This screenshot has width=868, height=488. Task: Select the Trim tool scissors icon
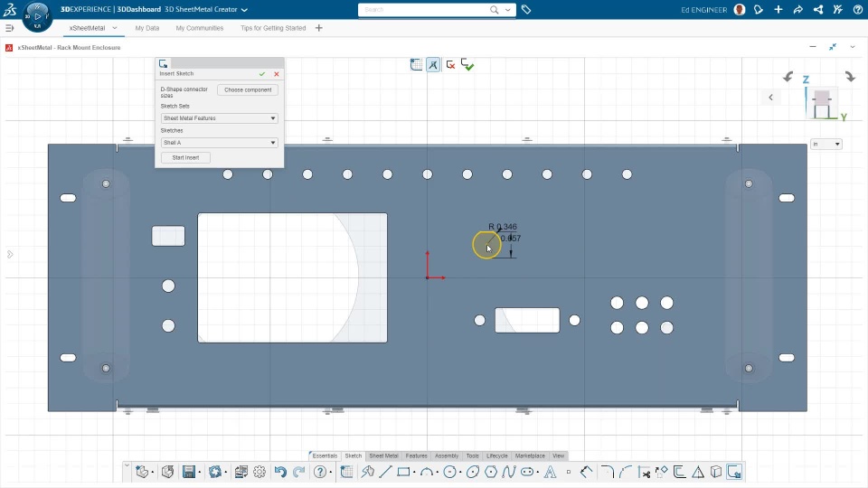point(644,472)
